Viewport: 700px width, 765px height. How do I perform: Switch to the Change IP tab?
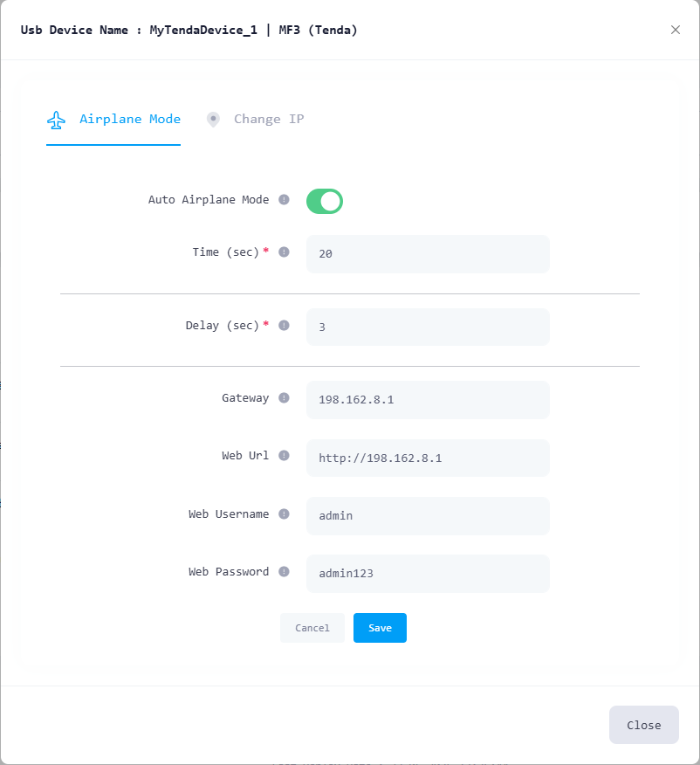(x=256, y=120)
